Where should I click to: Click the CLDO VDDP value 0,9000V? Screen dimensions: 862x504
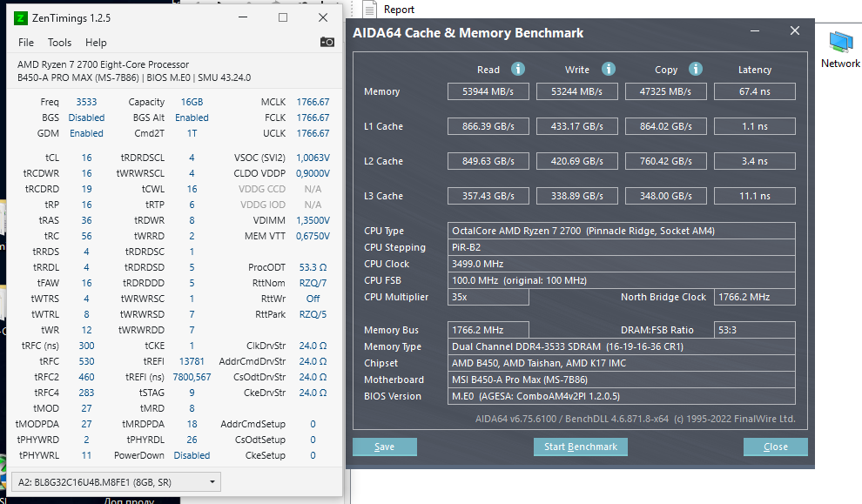(x=313, y=173)
